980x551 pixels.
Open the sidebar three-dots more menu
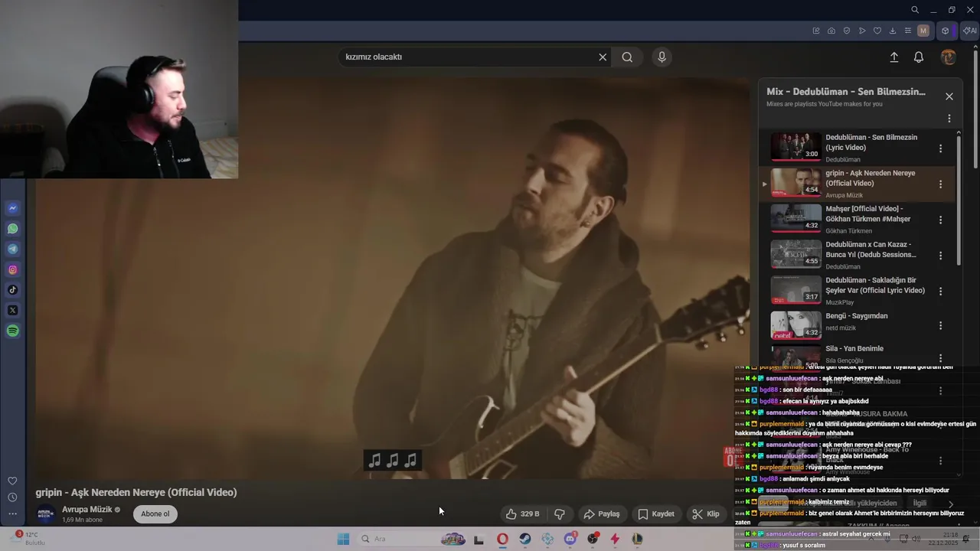[x=12, y=514]
